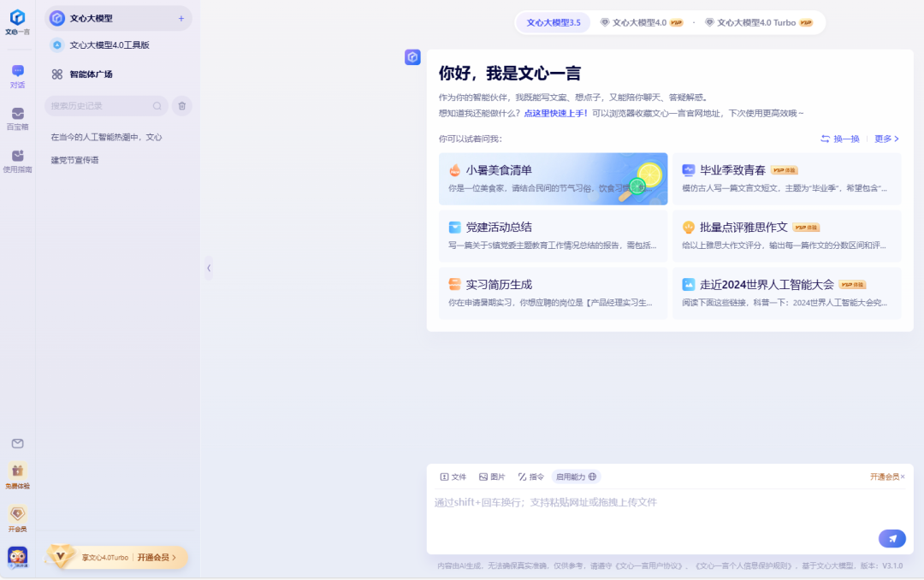
Task: Click the 指令 command button
Action: pyautogui.click(x=531, y=476)
